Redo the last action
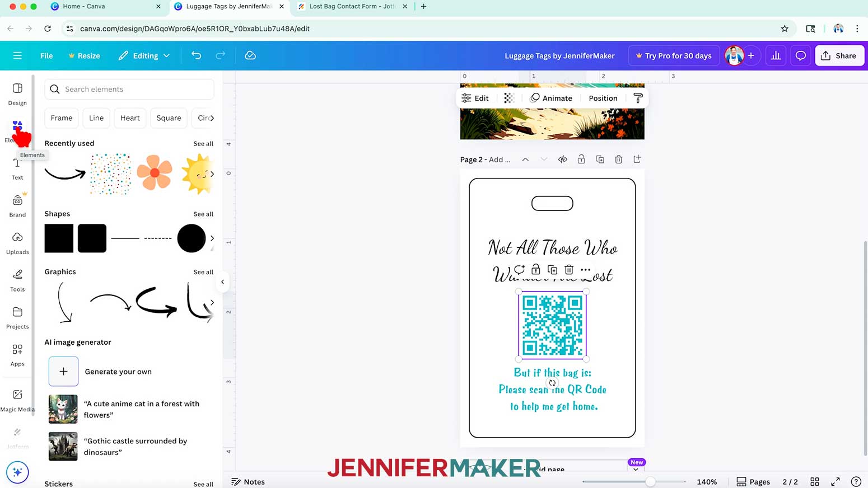868x488 pixels. tap(220, 55)
